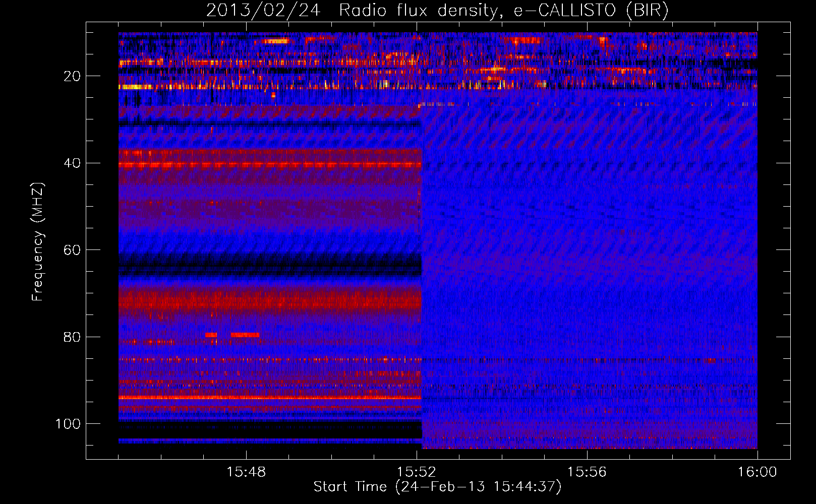Click the "Frequency (MHZ)" axis label
Screen dimensions: 816x504
(38, 241)
